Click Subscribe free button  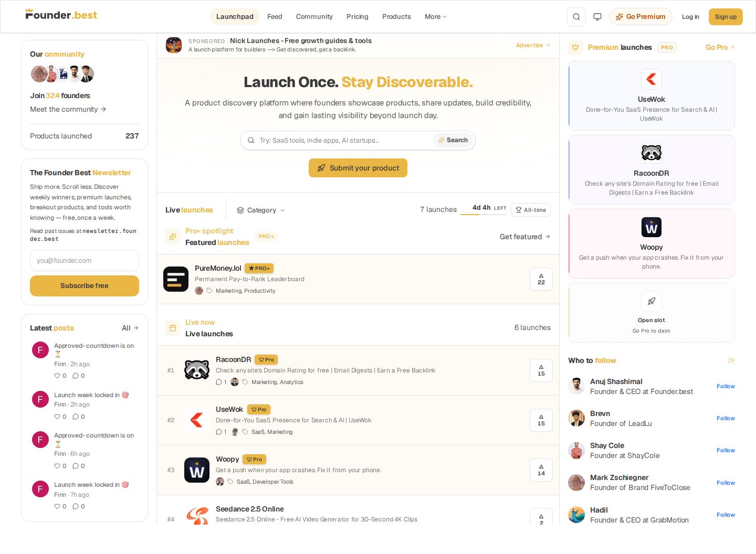pyautogui.click(x=85, y=286)
